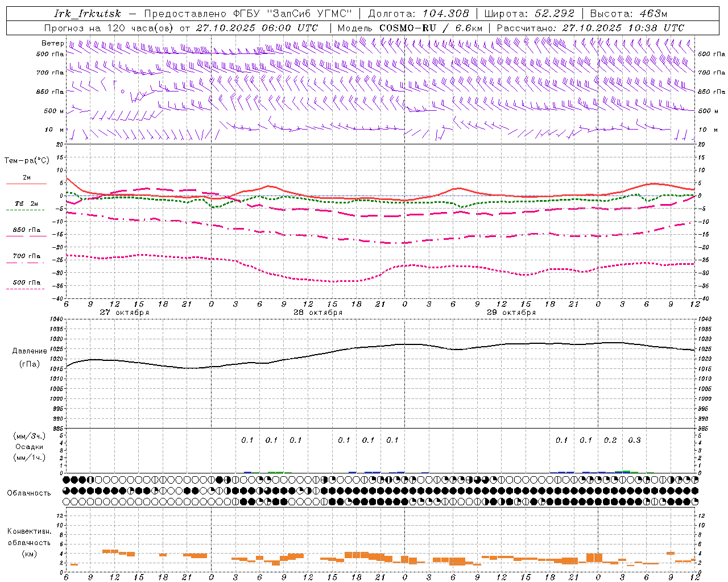Viewport: 728px width, 582px height.
Task: Select the provider text ФГБУ "ЗапСиб УГМС"
Action: (x=293, y=14)
